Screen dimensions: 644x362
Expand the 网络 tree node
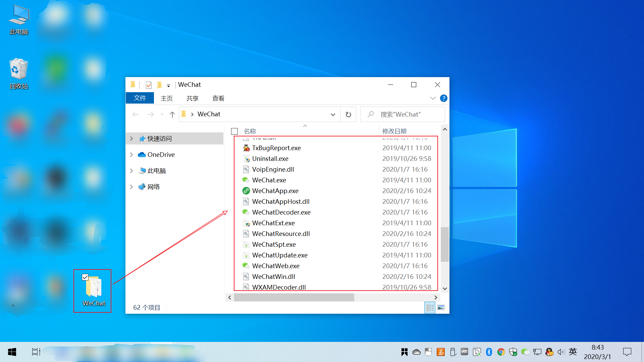point(131,187)
